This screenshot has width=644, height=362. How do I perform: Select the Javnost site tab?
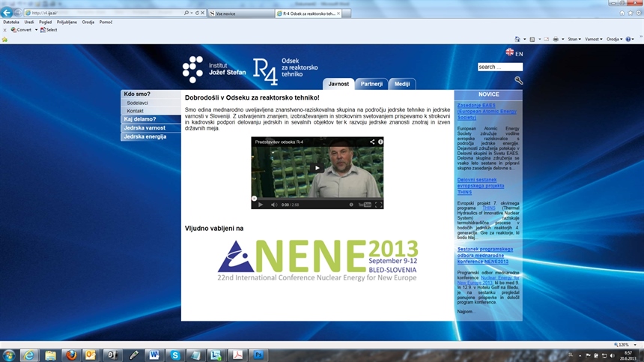click(338, 84)
